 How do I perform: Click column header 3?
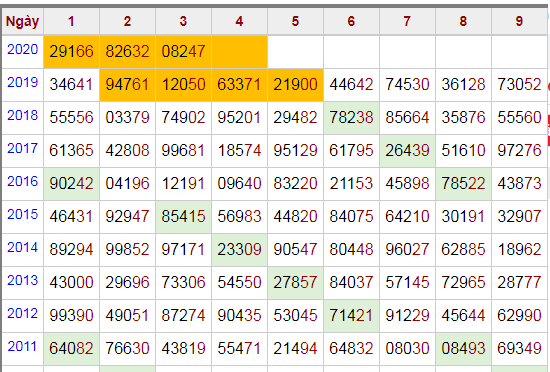click(x=183, y=21)
